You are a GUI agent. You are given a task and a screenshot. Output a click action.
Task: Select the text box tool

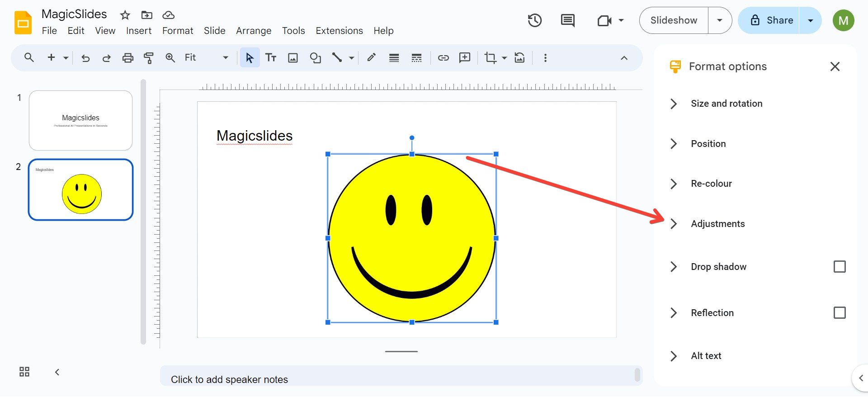[271, 58]
